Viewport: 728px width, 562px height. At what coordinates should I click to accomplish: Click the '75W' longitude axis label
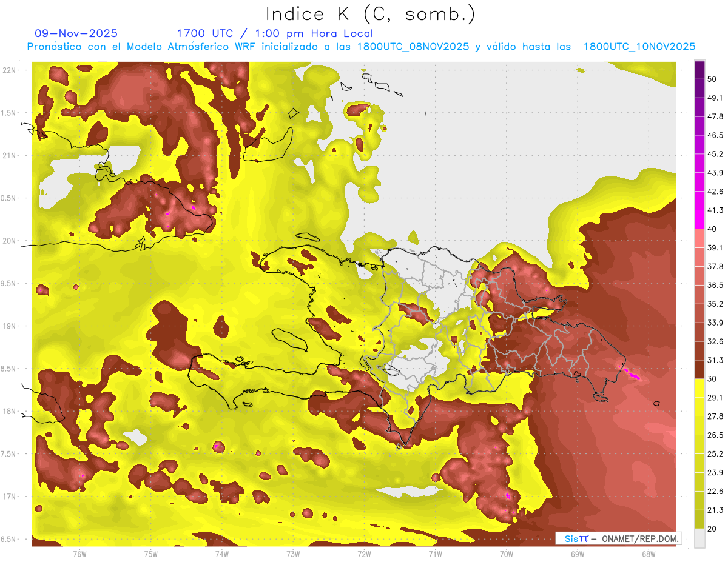150,554
